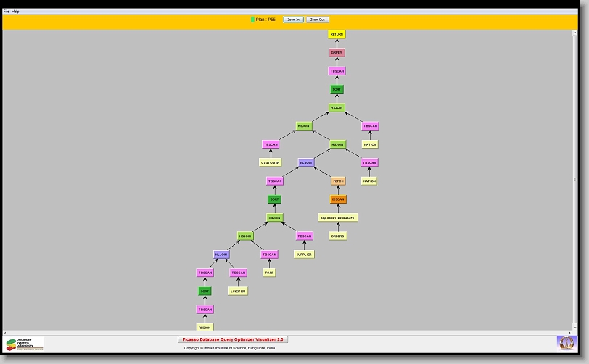Open the Help menu
Viewport: 589px width, 364px height.
pyautogui.click(x=16, y=12)
